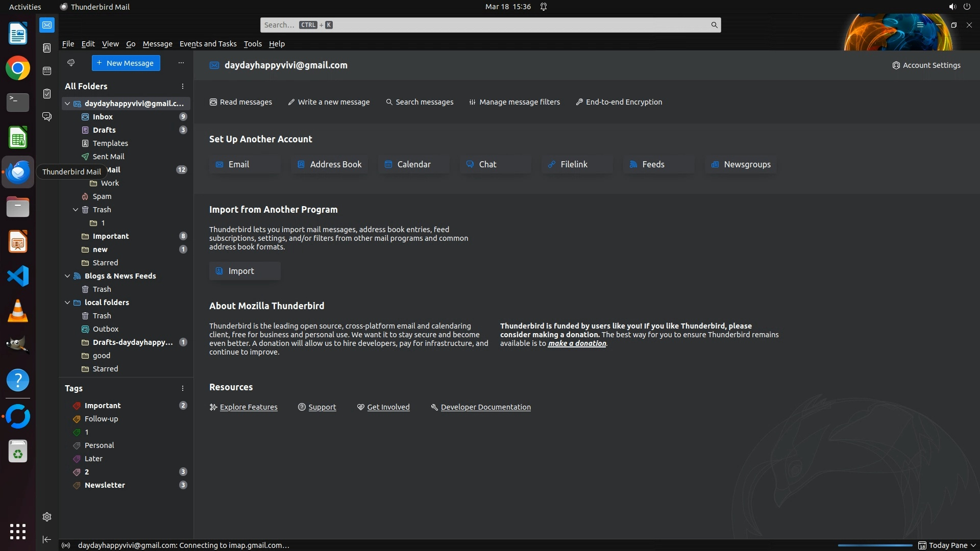Screen dimensions: 980x551
Task: Collapse the local folders tree
Action: click(x=67, y=303)
